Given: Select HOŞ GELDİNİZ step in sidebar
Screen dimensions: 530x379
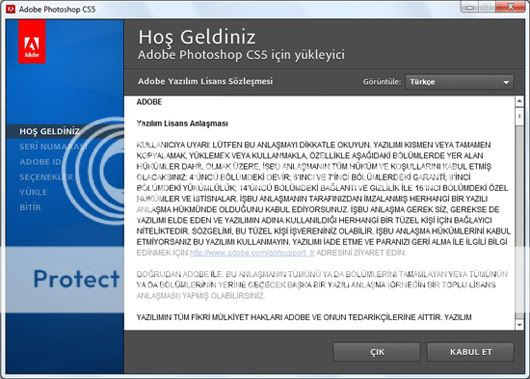Looking at the screenshot, I should [49, 131].
